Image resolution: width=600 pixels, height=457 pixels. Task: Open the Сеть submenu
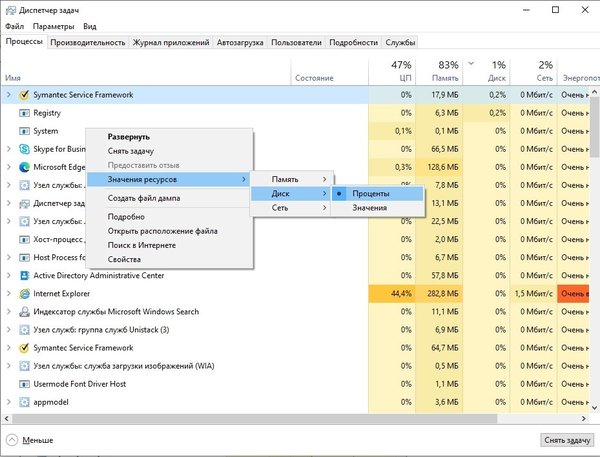point(290,207)
